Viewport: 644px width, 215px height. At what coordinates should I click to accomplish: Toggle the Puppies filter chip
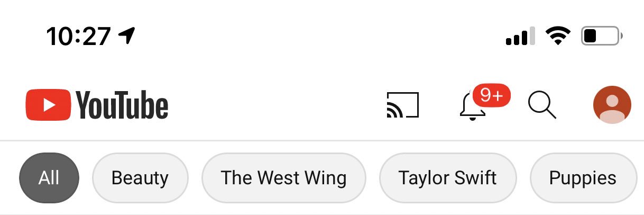(x=583, y=178)
